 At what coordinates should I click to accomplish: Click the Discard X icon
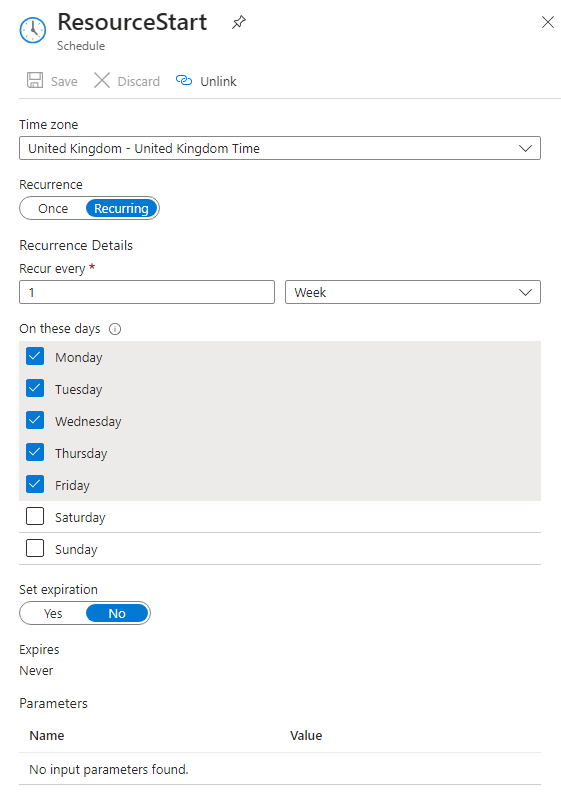coord(102,81)
